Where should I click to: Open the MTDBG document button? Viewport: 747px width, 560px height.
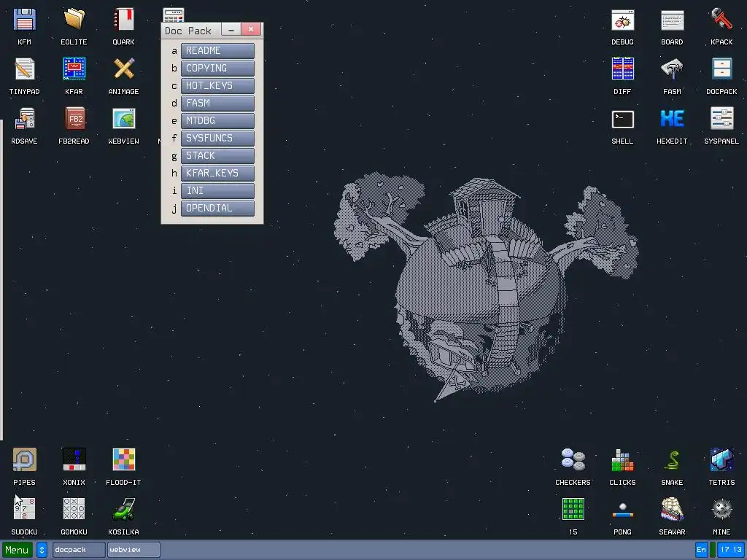pos(217,121)
